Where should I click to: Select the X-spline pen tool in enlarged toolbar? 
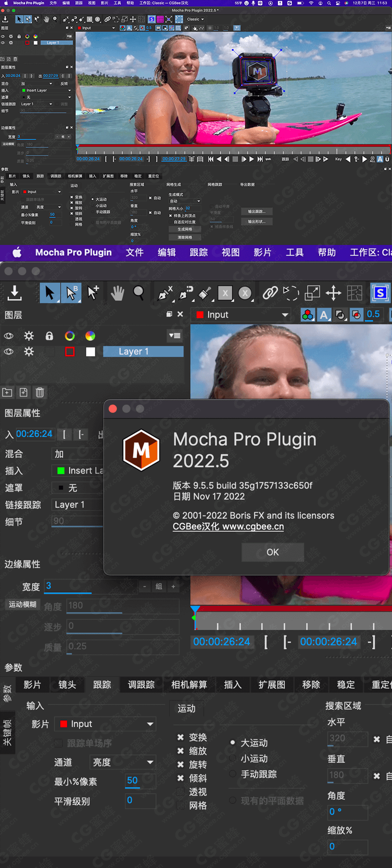165,294
